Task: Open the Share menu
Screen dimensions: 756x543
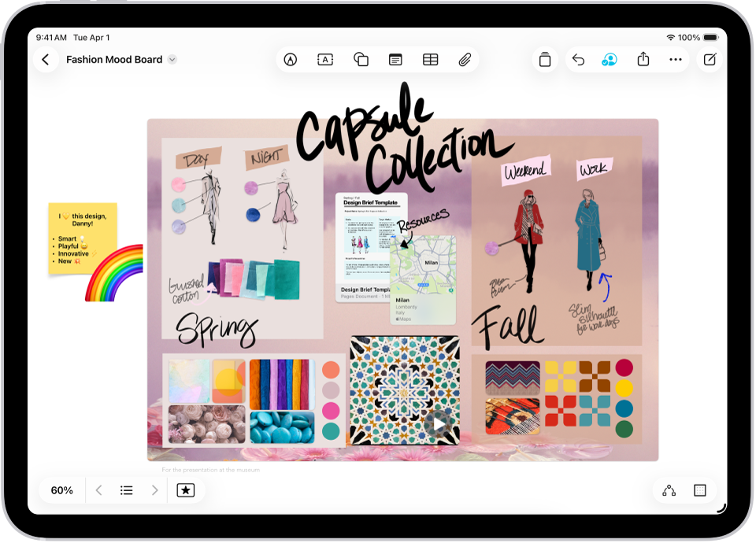Action: (x=643, y=59)
